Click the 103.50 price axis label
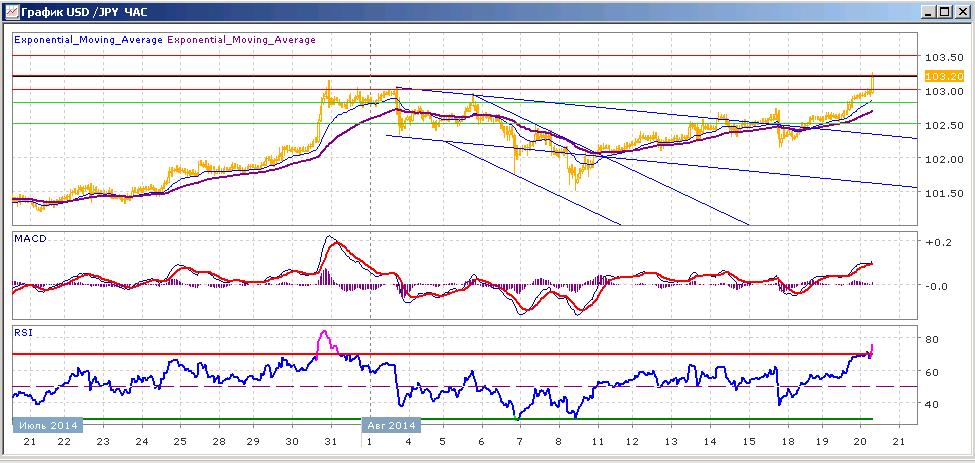Screen dimensions: 975x463 944,57
